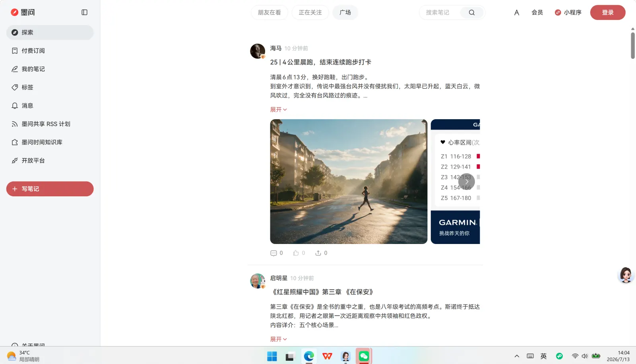Open WPS Office from taskbar
Viewport: 636px width, 364px height.
(x=327, y=356)
